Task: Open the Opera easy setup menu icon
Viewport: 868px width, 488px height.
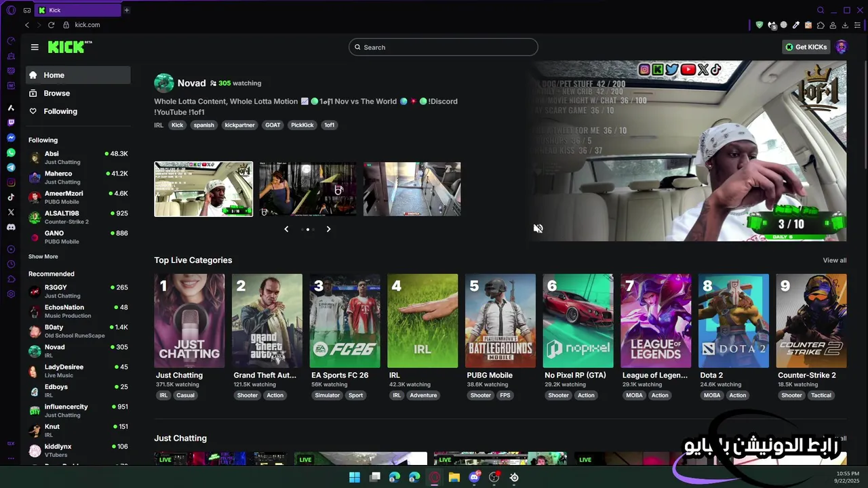Action: [857, 25]
